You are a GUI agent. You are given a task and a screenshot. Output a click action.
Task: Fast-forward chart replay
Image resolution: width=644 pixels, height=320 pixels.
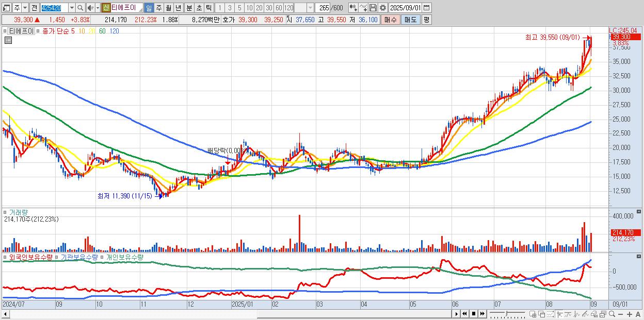click(482, 314)
